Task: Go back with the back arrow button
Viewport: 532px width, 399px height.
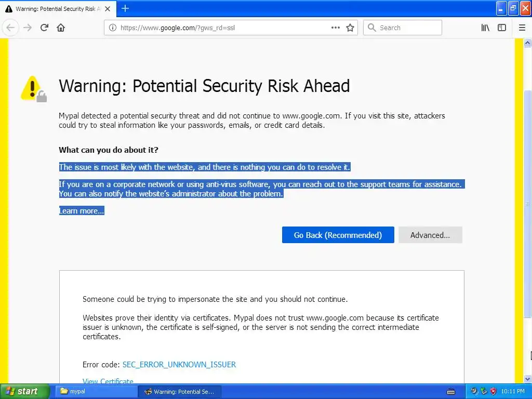Action: pyautogui.click(x=10, y=28)
